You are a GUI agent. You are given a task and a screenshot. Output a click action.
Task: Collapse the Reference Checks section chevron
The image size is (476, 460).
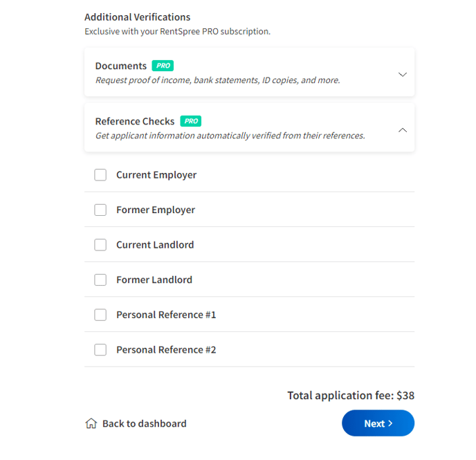coord(403,130)
